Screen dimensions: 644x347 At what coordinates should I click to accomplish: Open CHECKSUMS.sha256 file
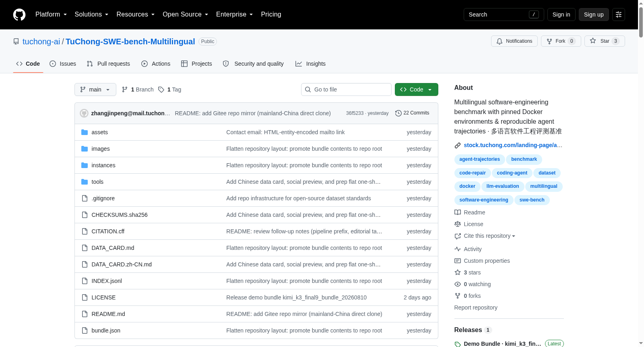(x=120, y=215)
